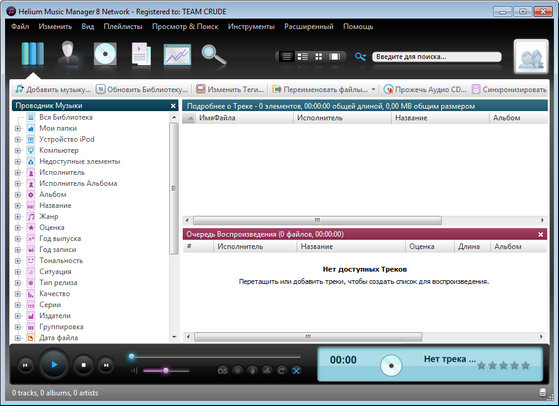
Task: Close the Проводник Музыки panel
Action: (173, 106)
